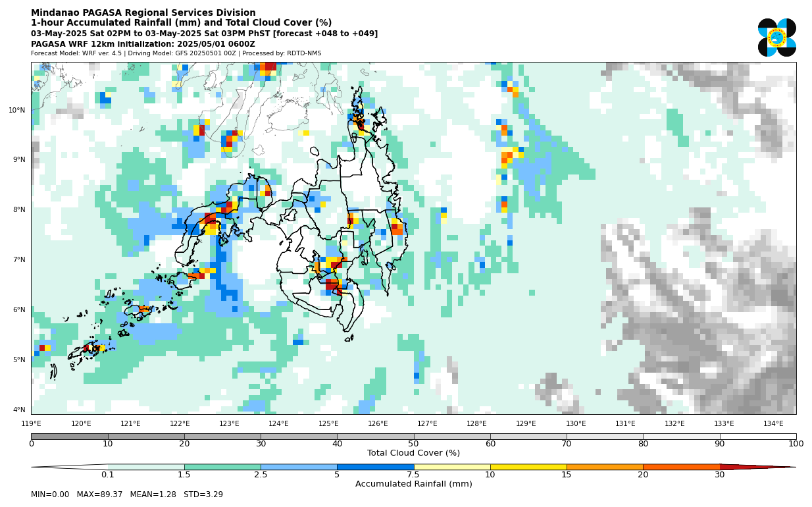Select the yellow 10 to 15 mm rainfall swatch
The width and height of the screenshot is (812, 507).
point(528,467)
